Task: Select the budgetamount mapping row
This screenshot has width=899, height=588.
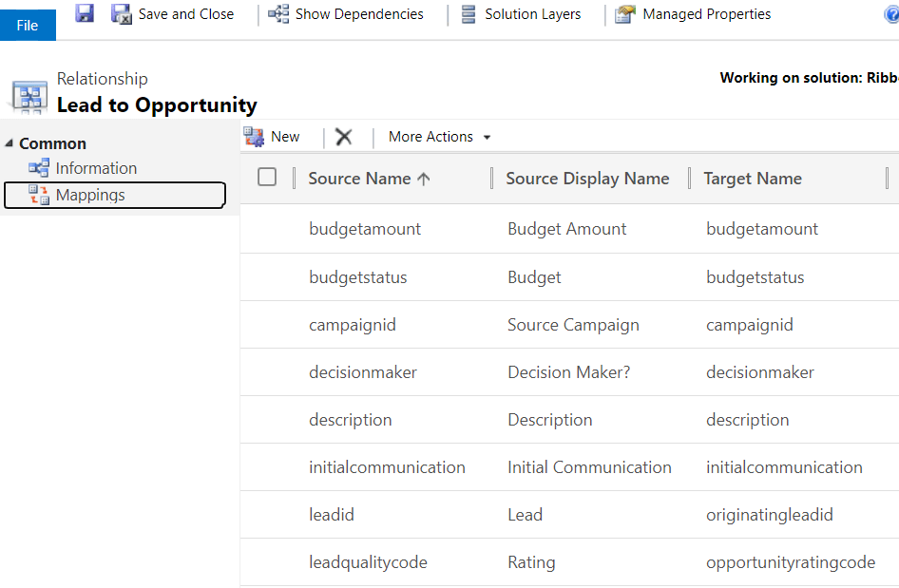Action: click(365, 229)
